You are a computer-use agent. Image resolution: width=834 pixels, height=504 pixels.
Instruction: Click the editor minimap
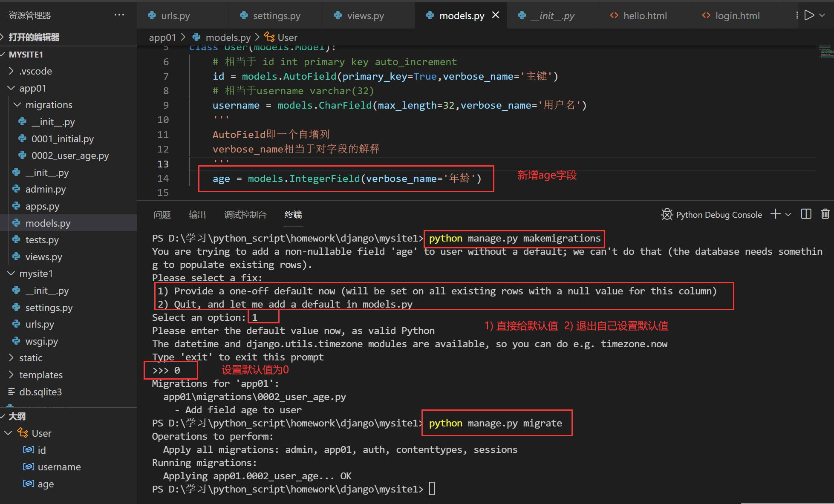tap(825, 51)
